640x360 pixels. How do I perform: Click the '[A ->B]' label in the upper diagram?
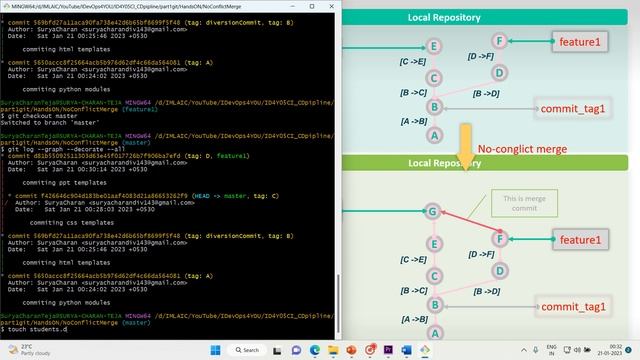pos(414,121)
